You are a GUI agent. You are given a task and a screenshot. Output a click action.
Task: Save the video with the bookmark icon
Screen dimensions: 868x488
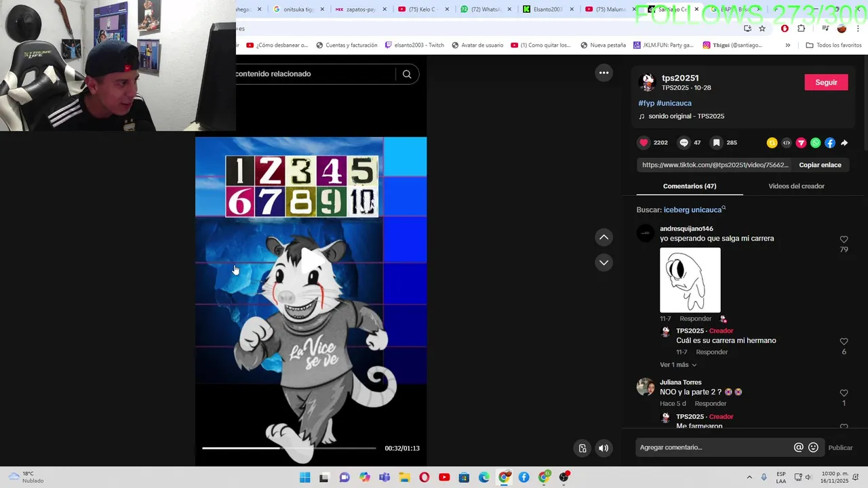tap(716, 143)
